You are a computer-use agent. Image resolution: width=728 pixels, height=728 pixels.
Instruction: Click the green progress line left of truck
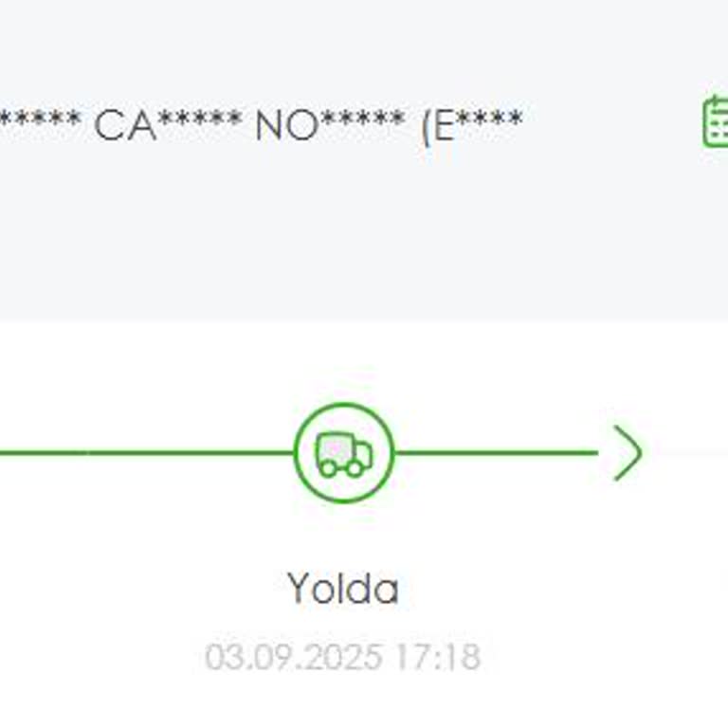(x=142, y=453)
